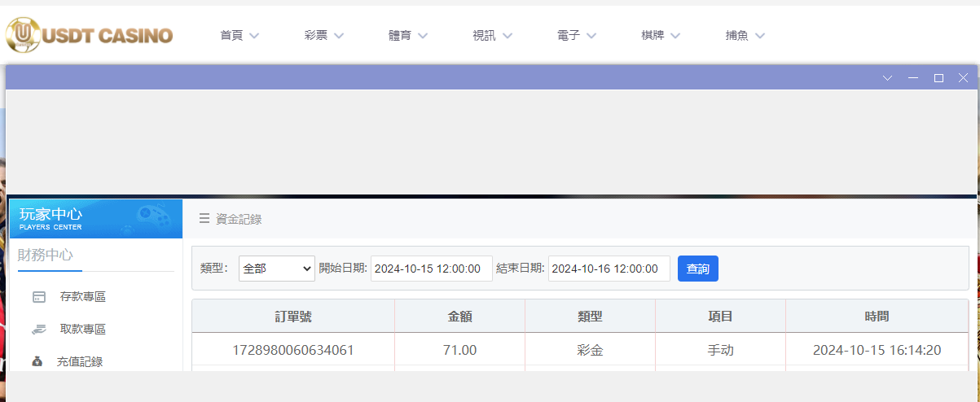Maximize the player center popup window
980x402 pixels.
coord(938,77)
